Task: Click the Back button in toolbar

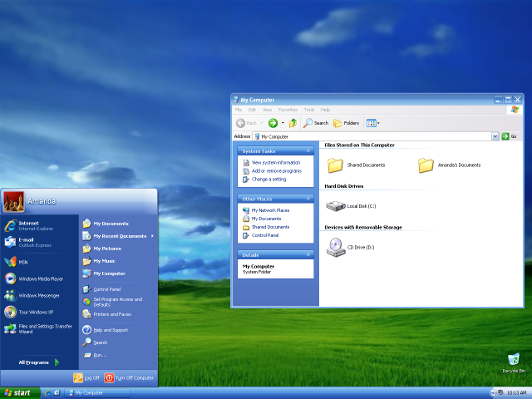Action: tap(247, 123)
